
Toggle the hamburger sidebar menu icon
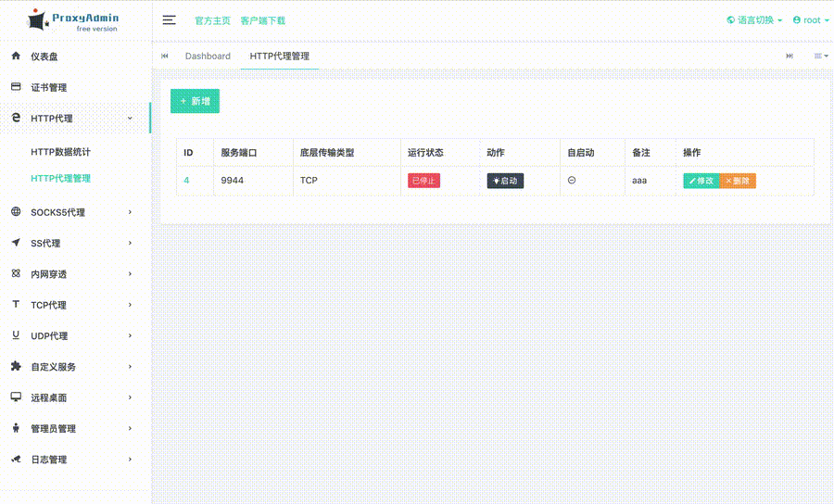tap(170, 20)
